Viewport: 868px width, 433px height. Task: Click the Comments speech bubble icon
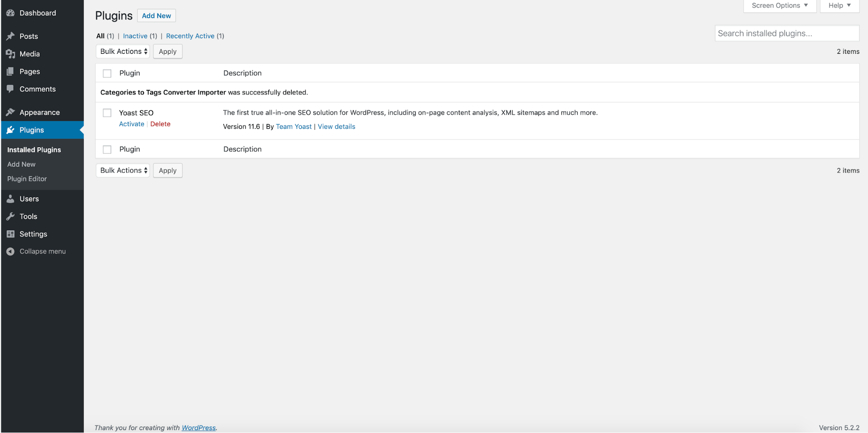(10, 89)
